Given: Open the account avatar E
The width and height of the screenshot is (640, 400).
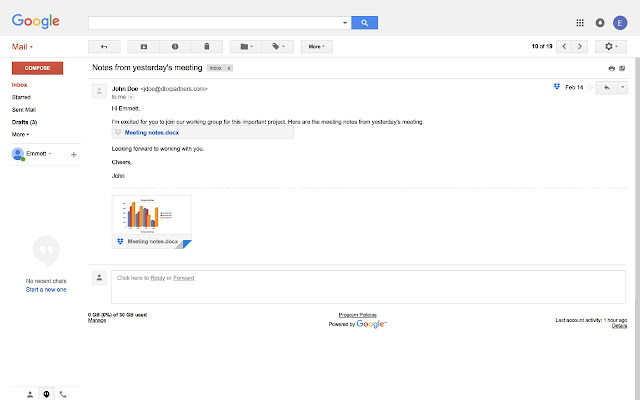Looking at the screenshot, I should click(x=620, y=23).
